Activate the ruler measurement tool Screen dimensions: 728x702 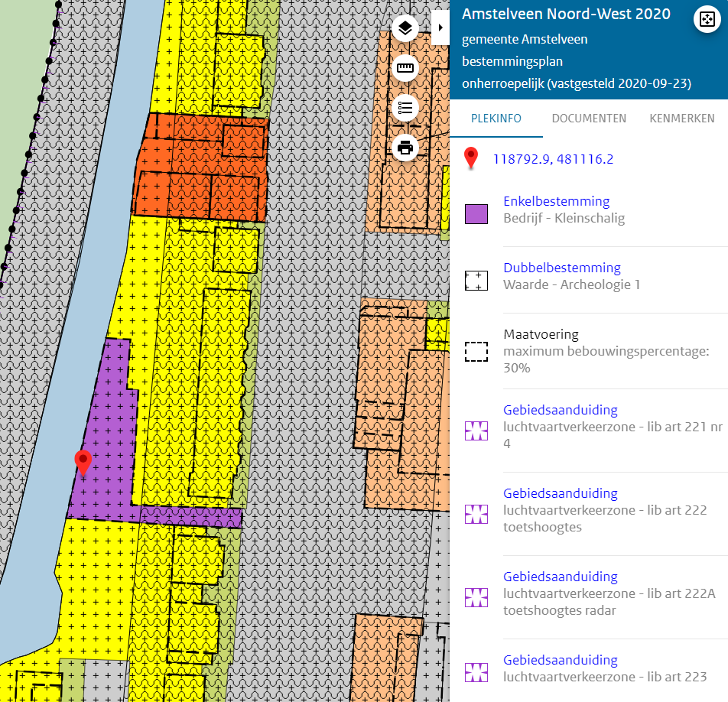[405, 68]
